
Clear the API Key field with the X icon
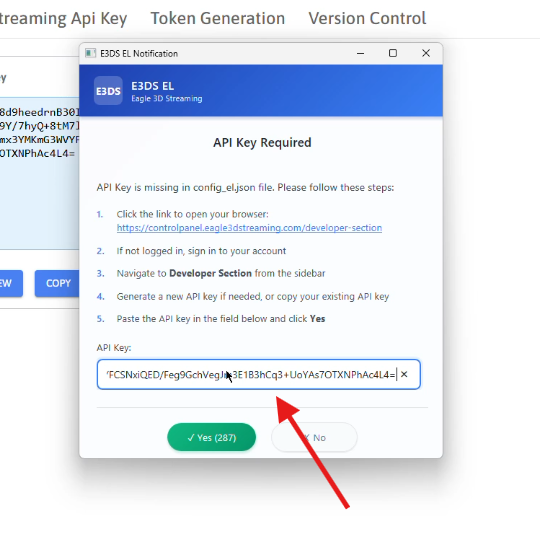[404, 374]
